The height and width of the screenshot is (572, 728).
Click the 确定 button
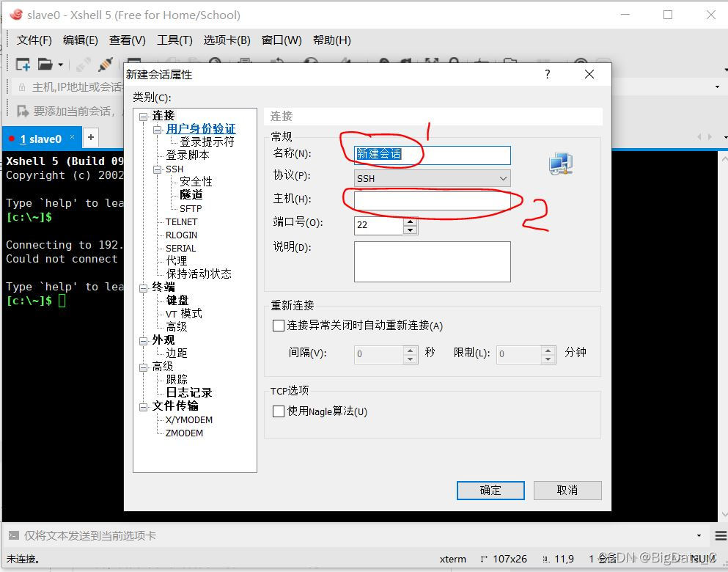(x=490, y=491)
